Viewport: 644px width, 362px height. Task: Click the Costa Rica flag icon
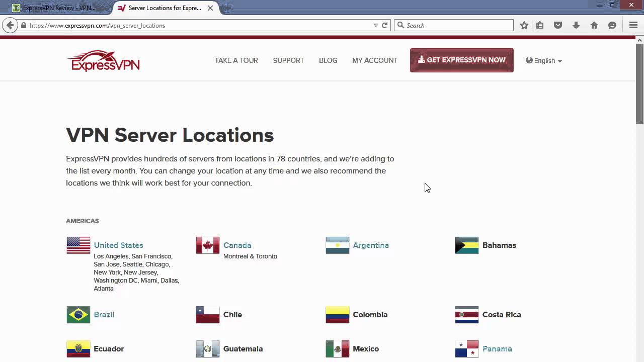467,315
